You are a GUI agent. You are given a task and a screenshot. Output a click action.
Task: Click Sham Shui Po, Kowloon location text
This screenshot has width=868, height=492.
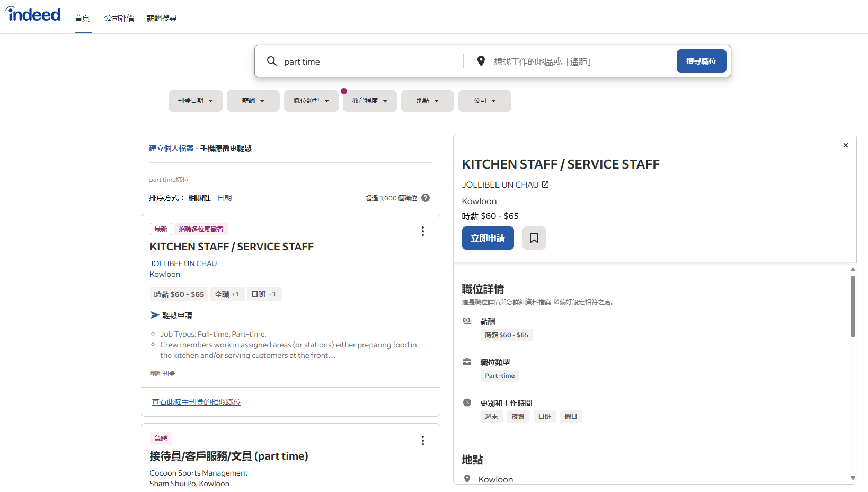(x=190, y=484)
